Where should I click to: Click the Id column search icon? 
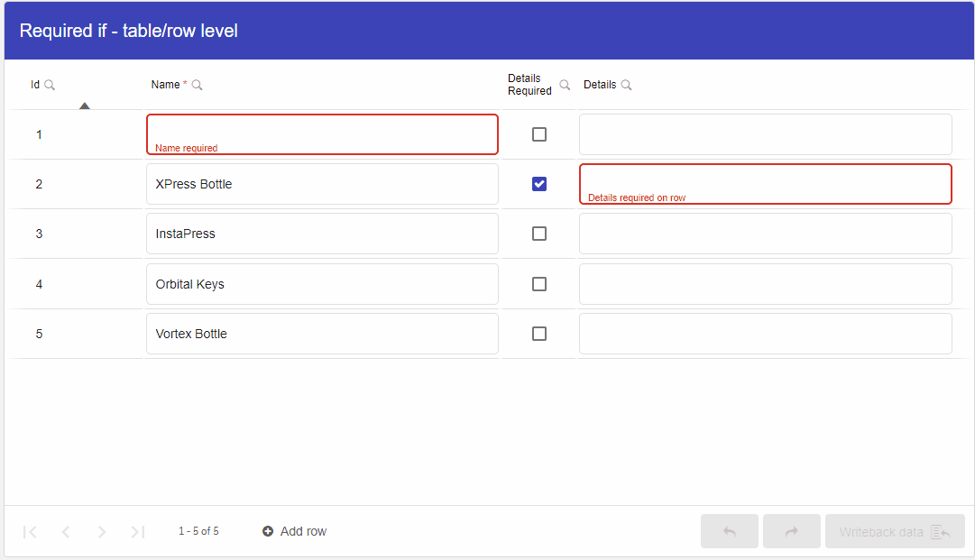pyautogui.click(x=50, y=85)
